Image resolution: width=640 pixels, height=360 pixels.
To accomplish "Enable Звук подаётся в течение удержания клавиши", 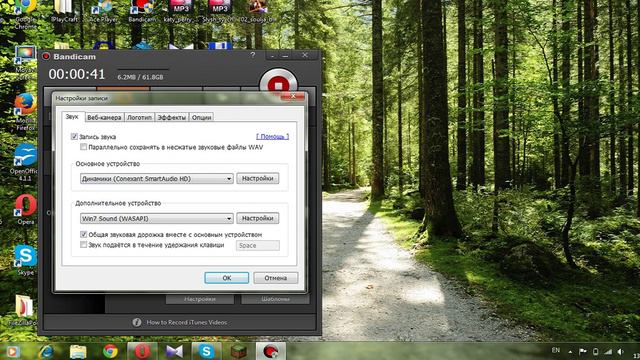I will 83,244.
